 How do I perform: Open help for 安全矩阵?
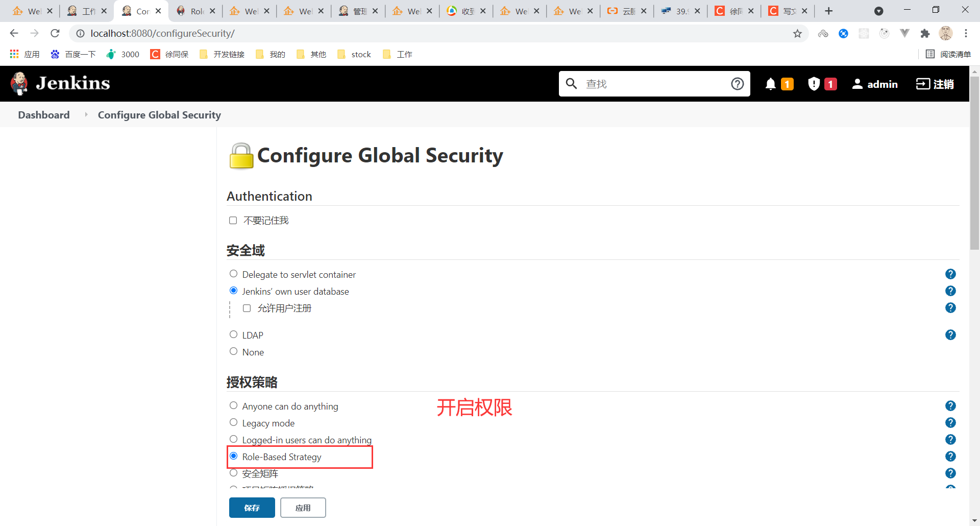pos(950,473)
